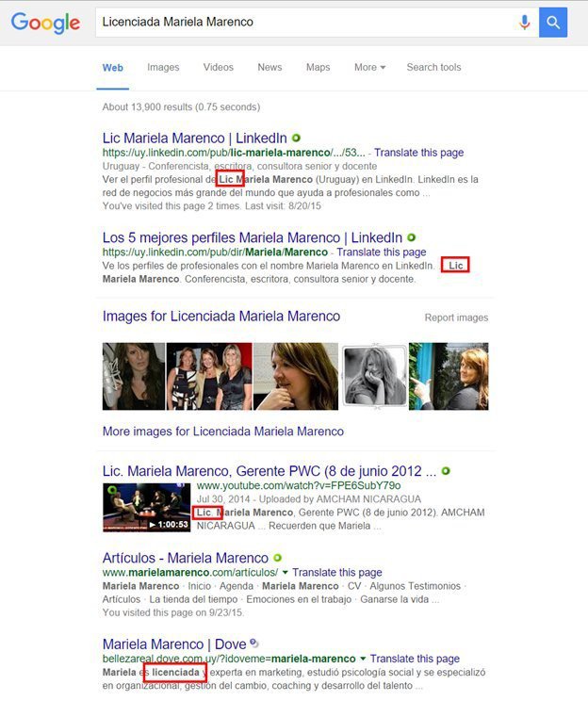Open youtube.com/watch?v=FPE6SubY79o URL
588x701 pixels.
pos(299,485)
